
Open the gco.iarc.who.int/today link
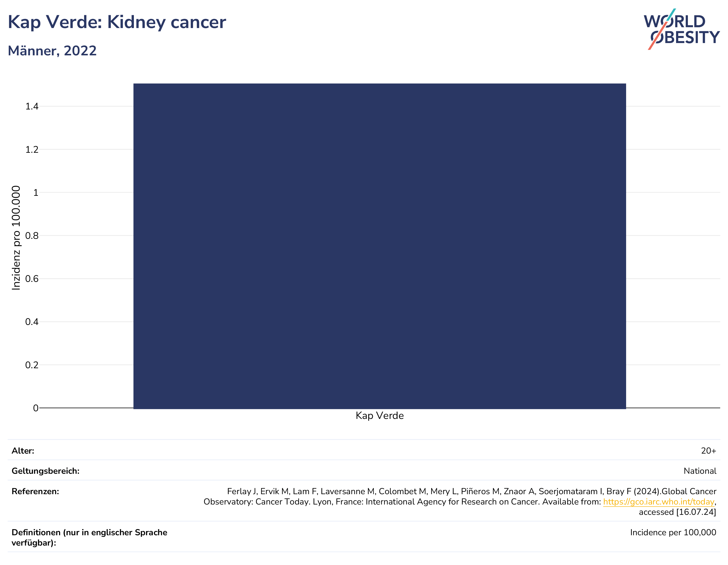659,502
